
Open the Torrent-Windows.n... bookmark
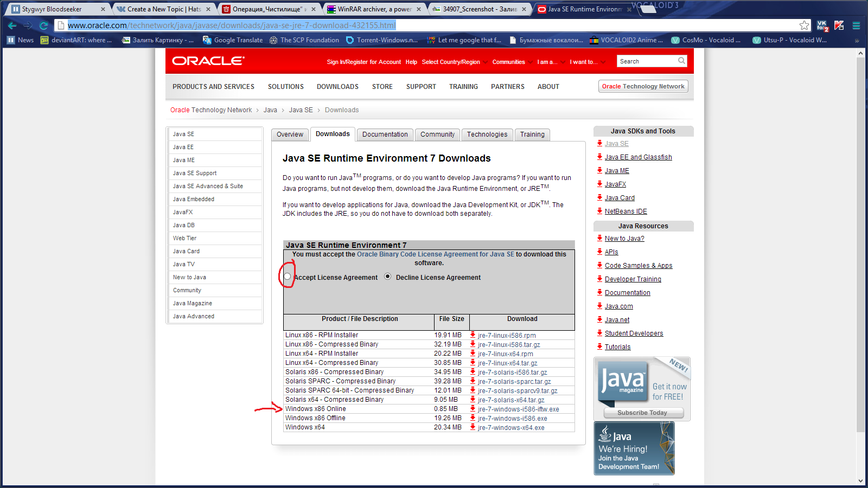(x=382, y=40)
